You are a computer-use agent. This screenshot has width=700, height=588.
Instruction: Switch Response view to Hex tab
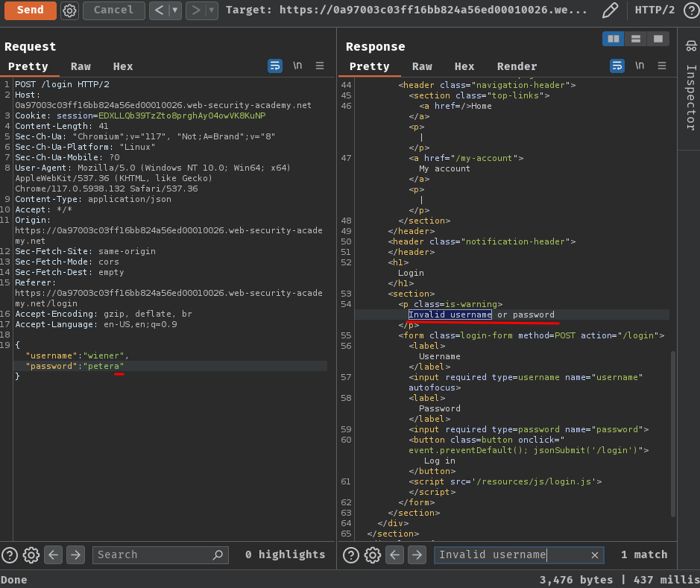coord(464,66)
